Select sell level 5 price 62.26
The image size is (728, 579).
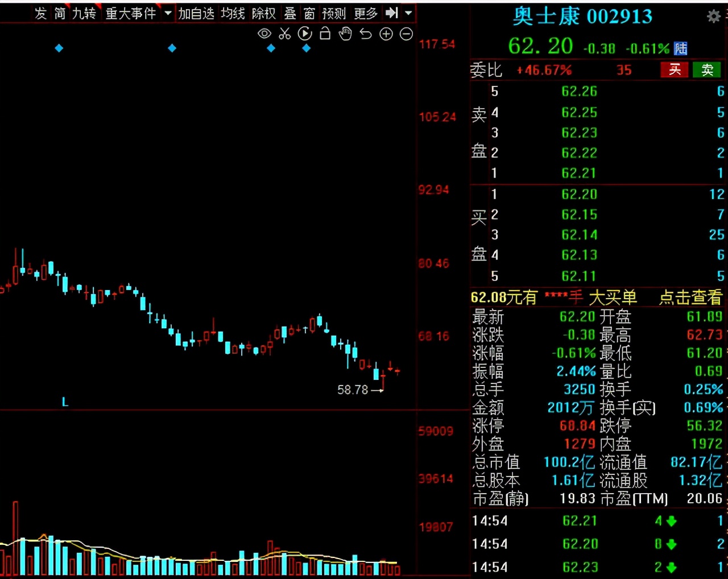coord(580,92)
